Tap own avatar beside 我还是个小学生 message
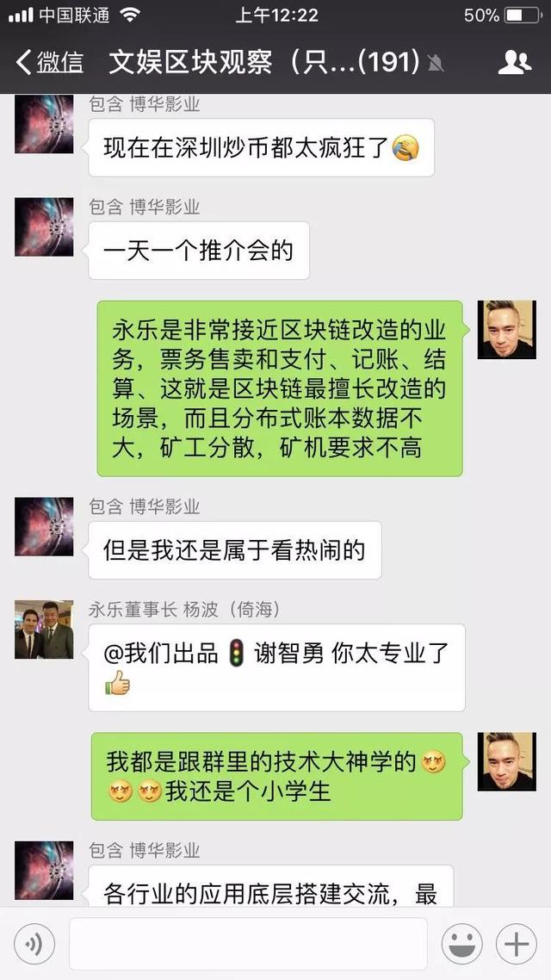 [x=506, y=761]
